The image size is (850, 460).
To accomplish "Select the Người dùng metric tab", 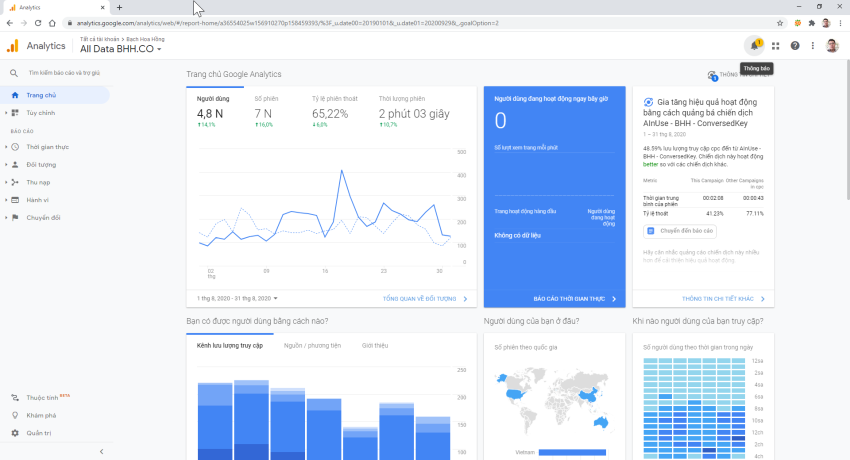I will tap(215, 111).
